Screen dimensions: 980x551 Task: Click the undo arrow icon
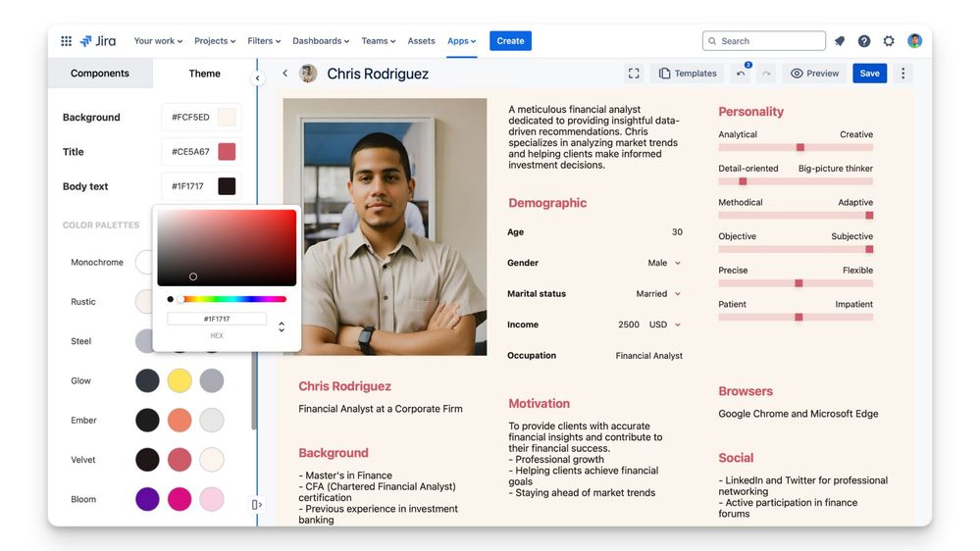[742, 74]
